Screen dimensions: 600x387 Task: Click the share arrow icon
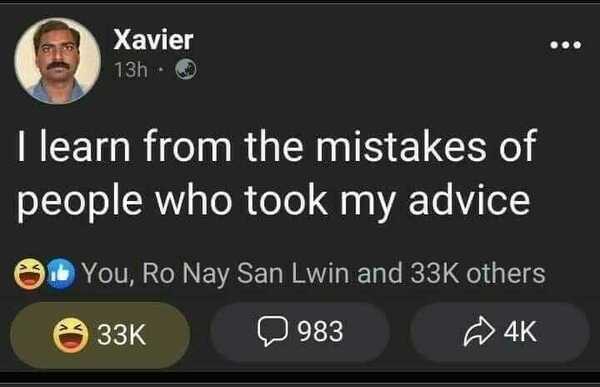tap(479, 331)
